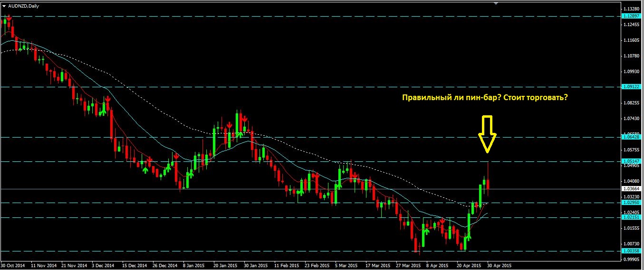Click the 11 Nov 2014 date label
The height and width of the screenshot is (270, 644).
pos(43,266)
